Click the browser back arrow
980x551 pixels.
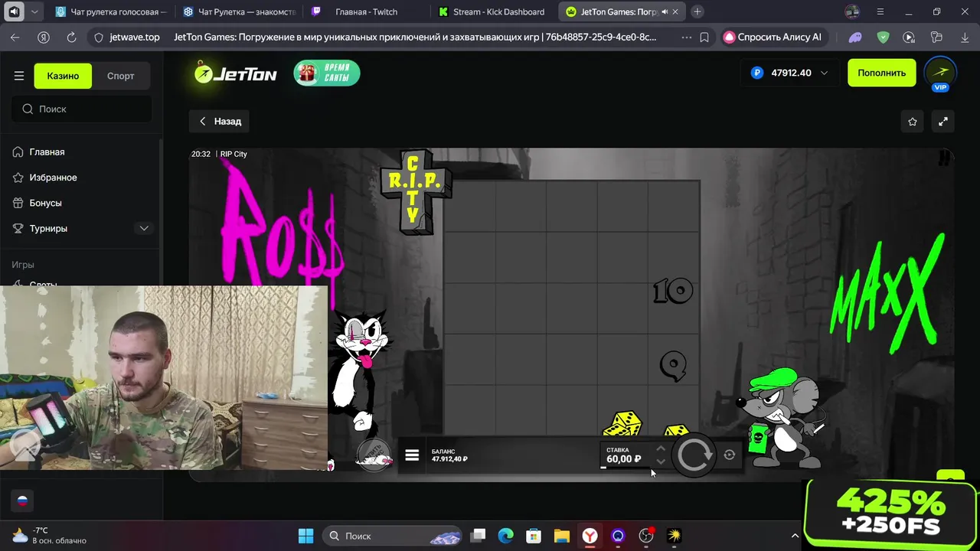coord(15,37)
